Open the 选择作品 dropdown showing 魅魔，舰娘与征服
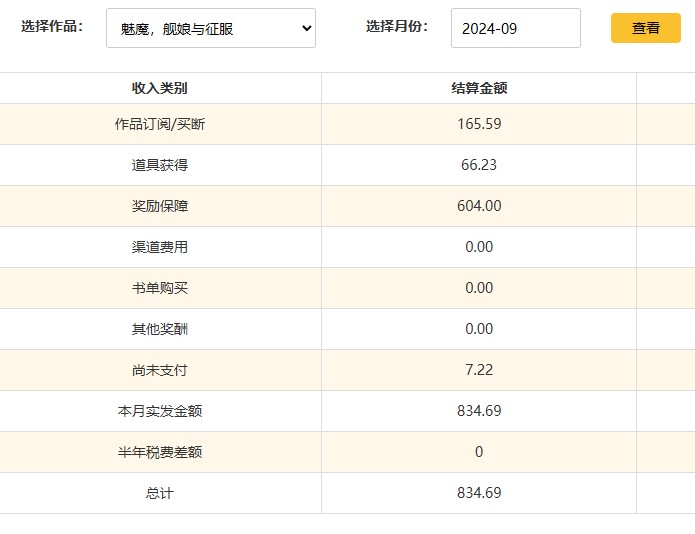 pyautogui.click(x=211, y=28)
